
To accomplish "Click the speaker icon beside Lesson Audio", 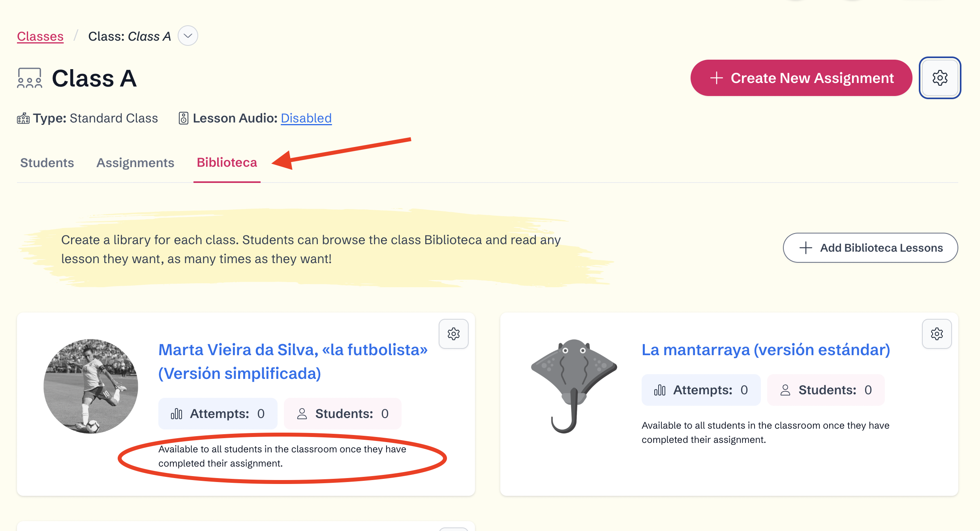I will (x=183, y=118).
